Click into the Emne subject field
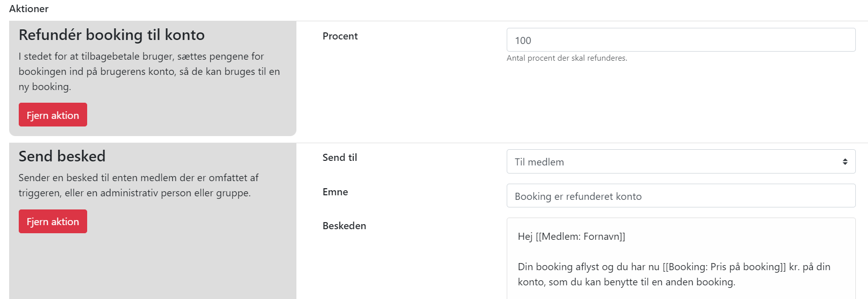868x299 pixels. point(681,196)
